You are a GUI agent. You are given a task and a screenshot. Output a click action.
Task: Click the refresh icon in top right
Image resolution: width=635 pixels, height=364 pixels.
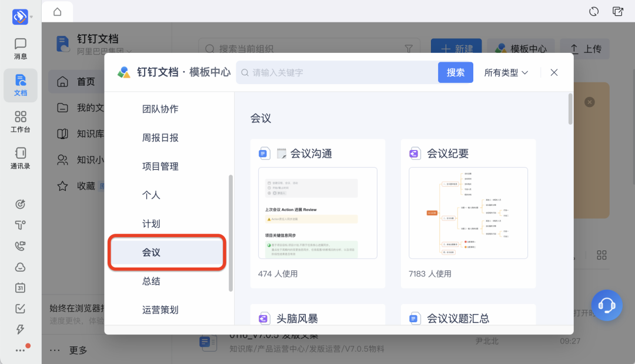[x=594, y=12]
